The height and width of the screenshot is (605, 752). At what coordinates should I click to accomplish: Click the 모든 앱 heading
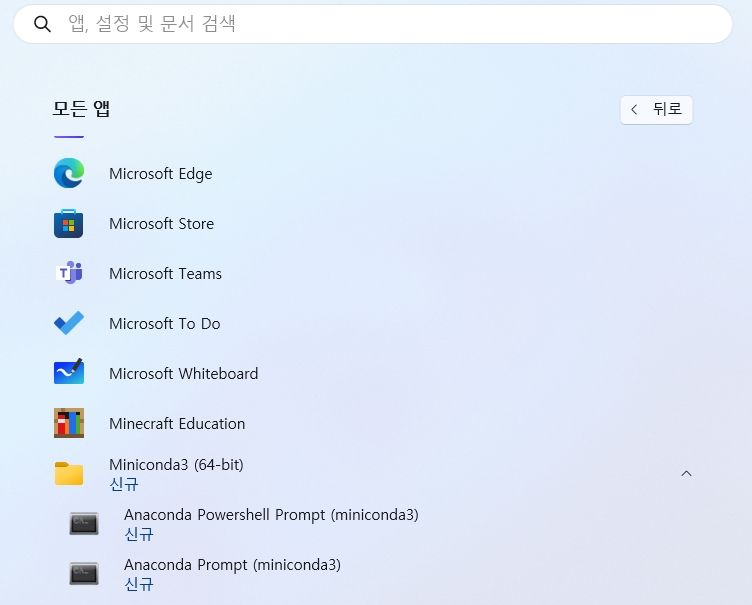click(82, 109)
